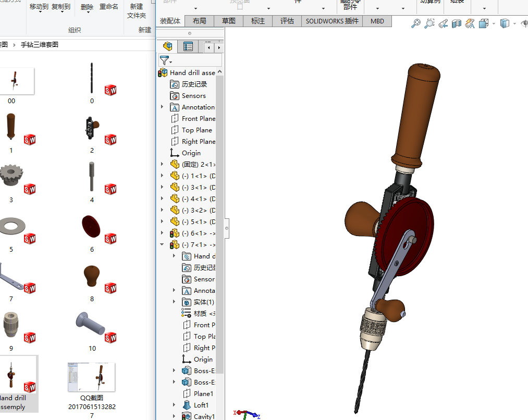Click the Display Style cube icon
The image size is (528, 420).
(x=504, y=23)
